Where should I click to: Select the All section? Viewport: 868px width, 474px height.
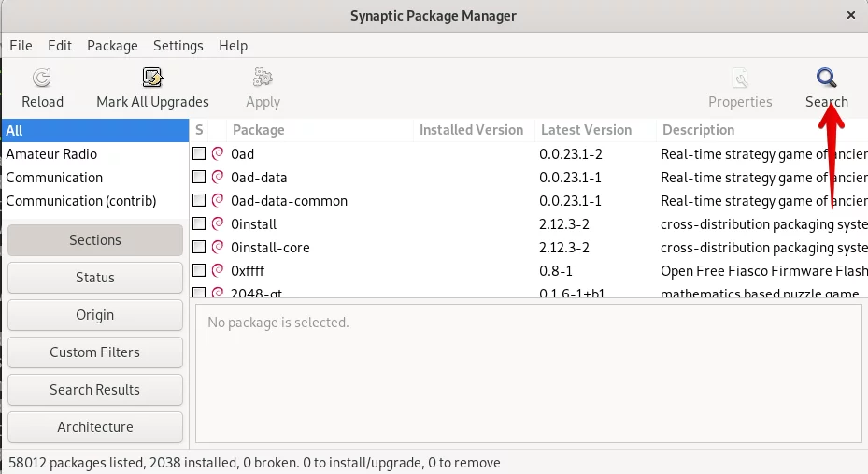(95, 131)
